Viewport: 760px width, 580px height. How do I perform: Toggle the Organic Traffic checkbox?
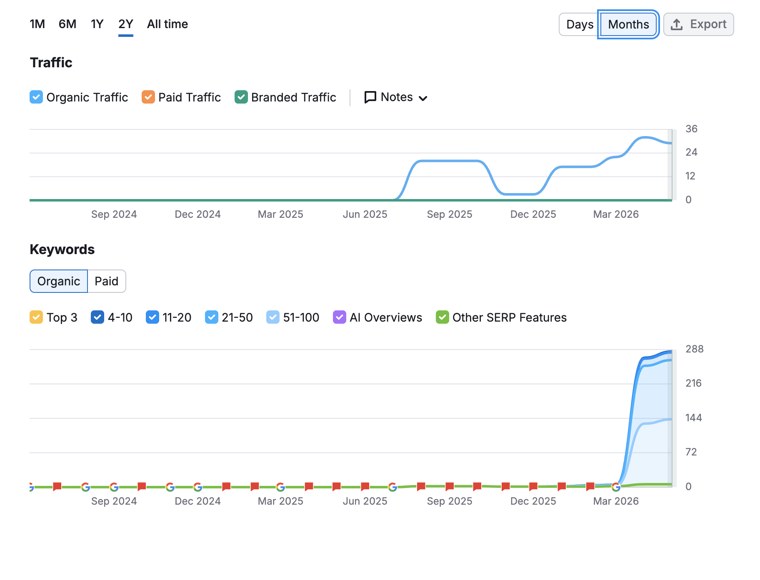point(36,97)
